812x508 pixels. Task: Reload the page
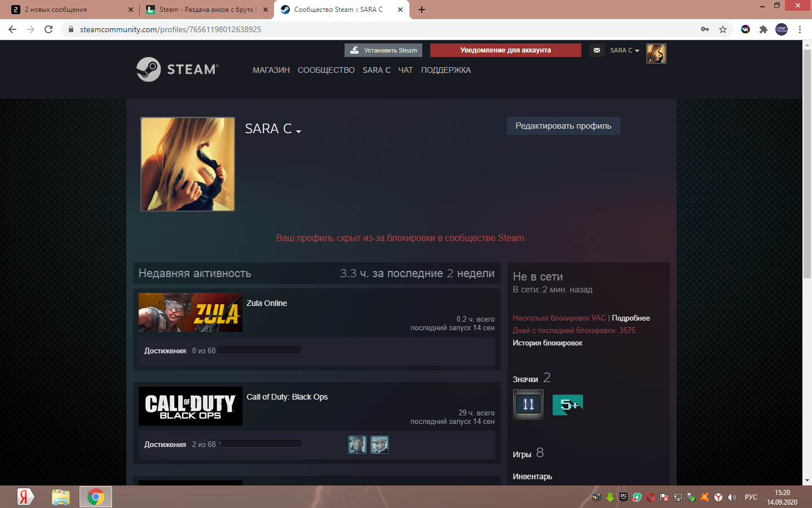click(48, 29)
